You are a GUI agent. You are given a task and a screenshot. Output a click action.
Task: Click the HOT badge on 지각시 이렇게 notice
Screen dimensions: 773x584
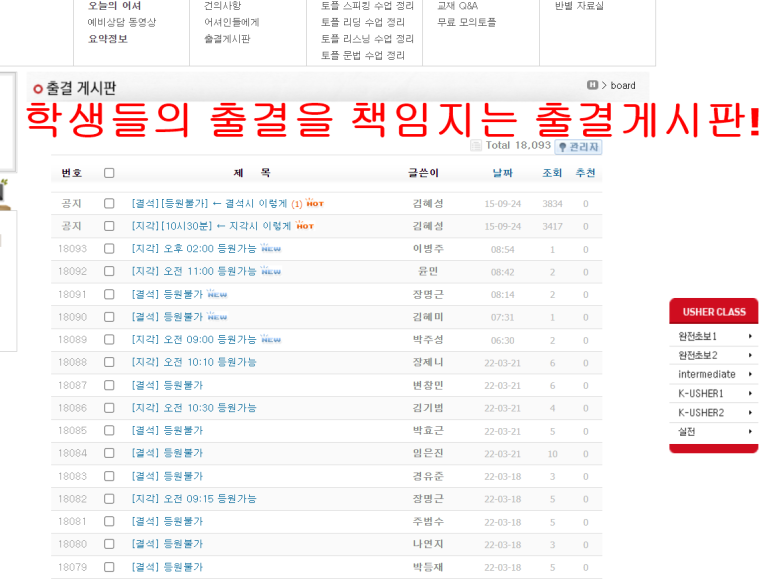click(305, 226)
